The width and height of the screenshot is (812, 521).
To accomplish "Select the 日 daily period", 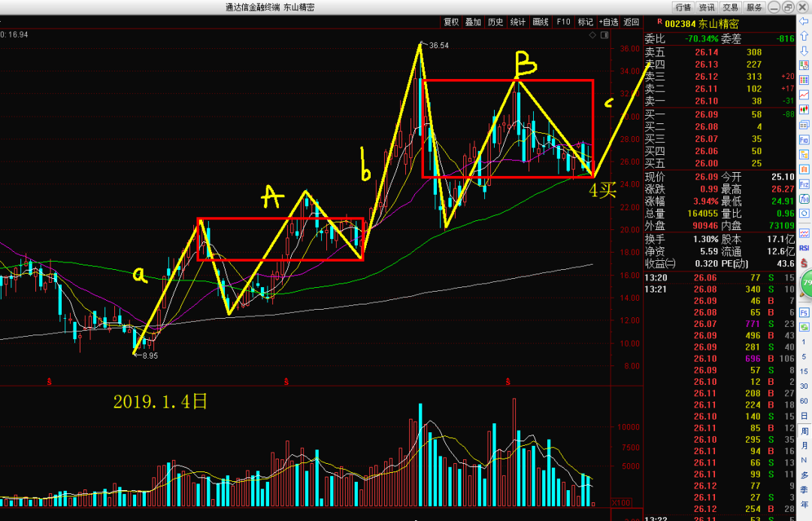I will point(804,416).
